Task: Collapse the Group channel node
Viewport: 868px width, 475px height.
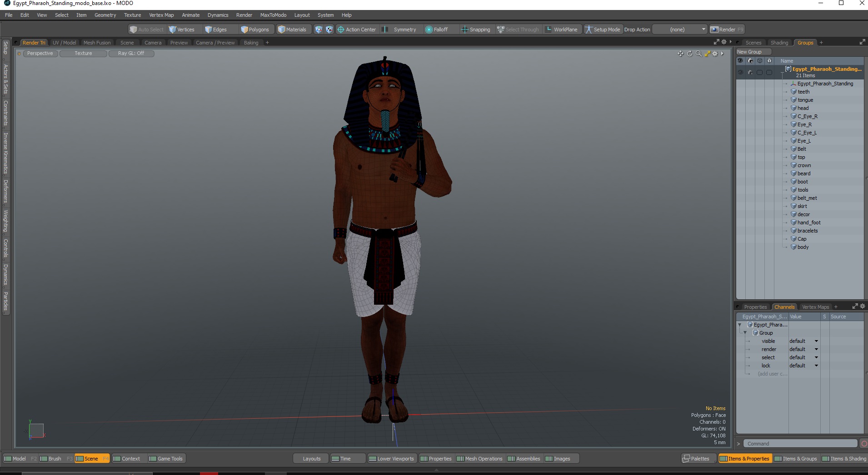Action: click(x=745, y=333)
